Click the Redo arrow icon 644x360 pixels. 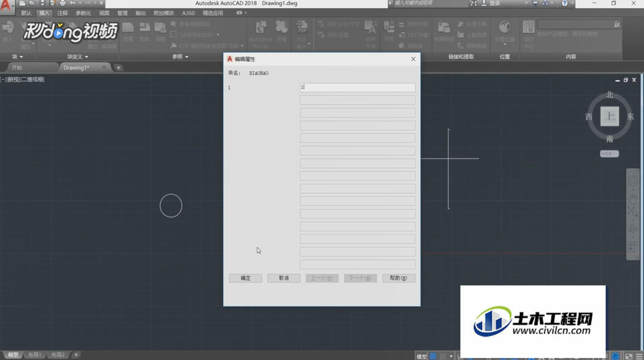[x=88, y=3]
